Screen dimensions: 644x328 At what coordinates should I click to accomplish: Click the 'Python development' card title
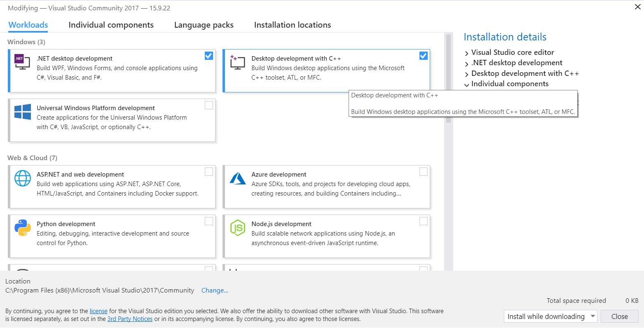[66, 224]
